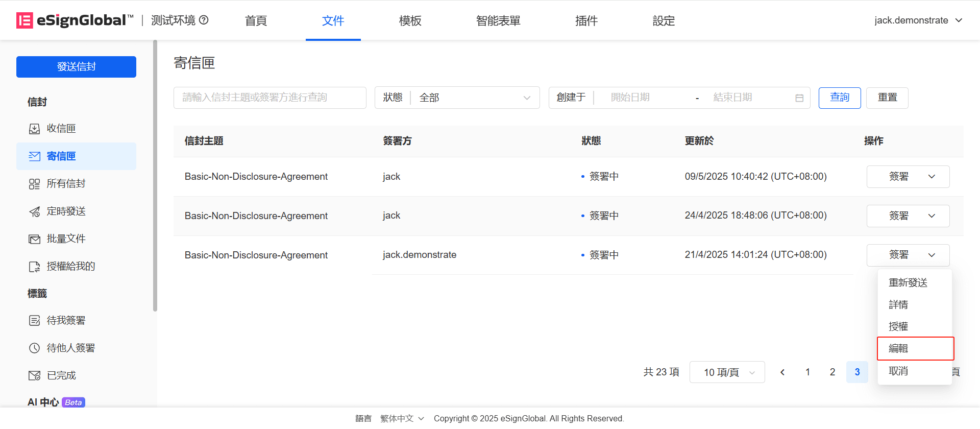Image resolution: width=980 pixels, height=429 pixels.
Task: Click the calendar icon in date range
Action: [x=799, y=98]
